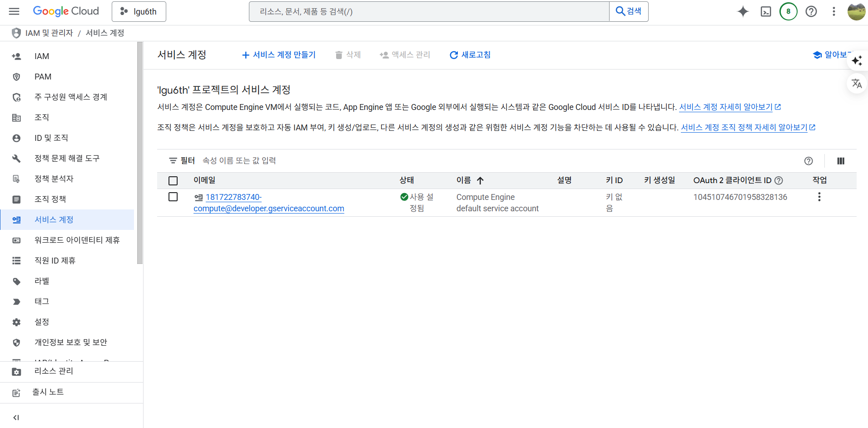
Task: Click the wrench icon for policy troubleshooter
Action: click(x=16, y=159)
